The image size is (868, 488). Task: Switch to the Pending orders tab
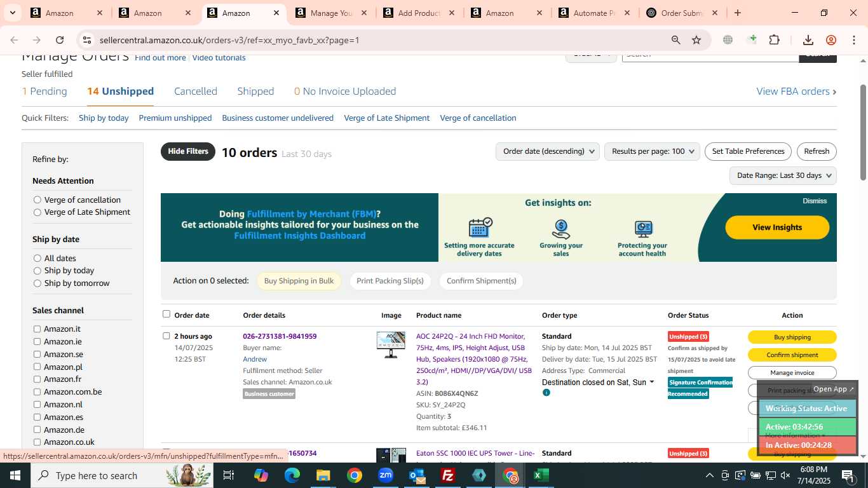click(44, 91)
